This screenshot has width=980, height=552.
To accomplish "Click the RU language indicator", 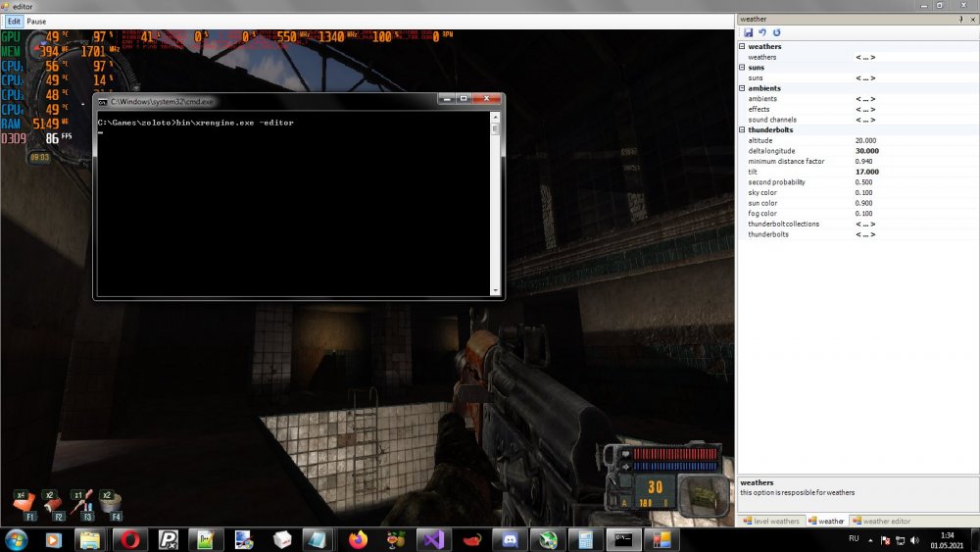I will click(x=854, y=539).
